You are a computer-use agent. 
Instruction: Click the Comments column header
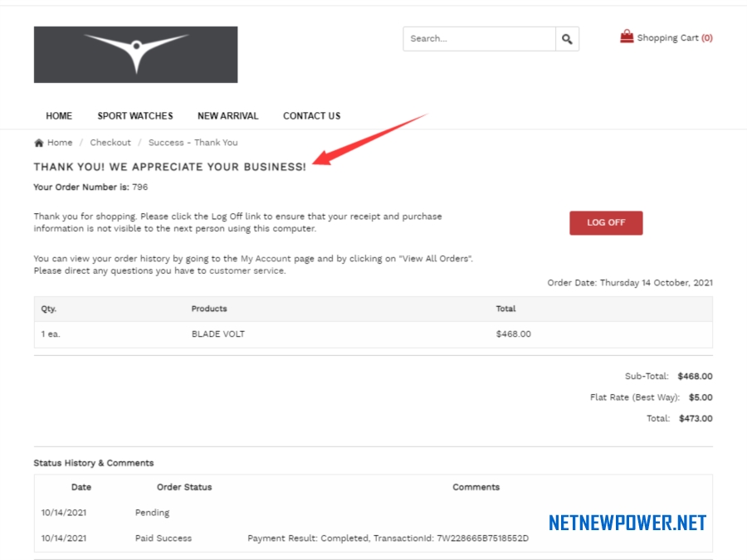point(476,487)
